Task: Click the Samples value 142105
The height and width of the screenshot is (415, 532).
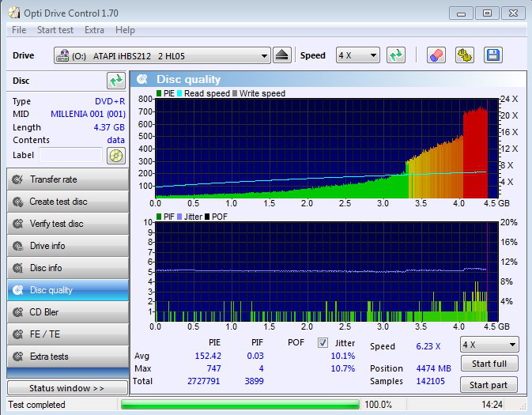Action: (430, 381)
